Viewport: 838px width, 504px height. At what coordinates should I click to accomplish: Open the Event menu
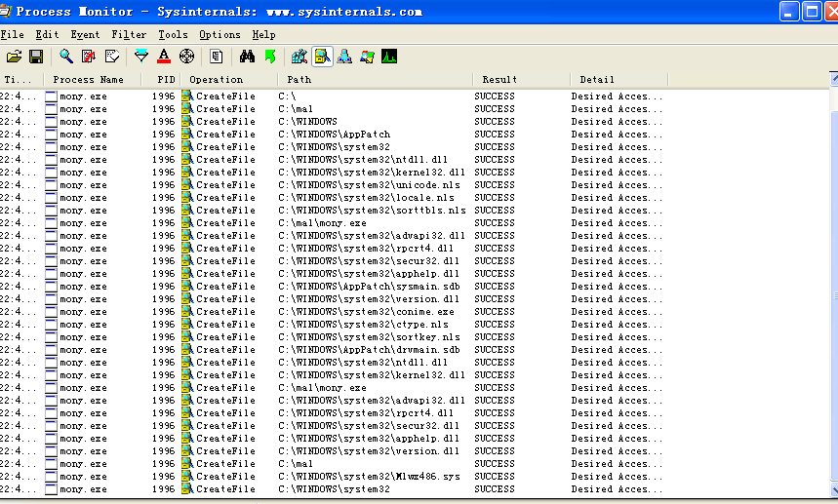pyautogui.click(x=85, y=35)
